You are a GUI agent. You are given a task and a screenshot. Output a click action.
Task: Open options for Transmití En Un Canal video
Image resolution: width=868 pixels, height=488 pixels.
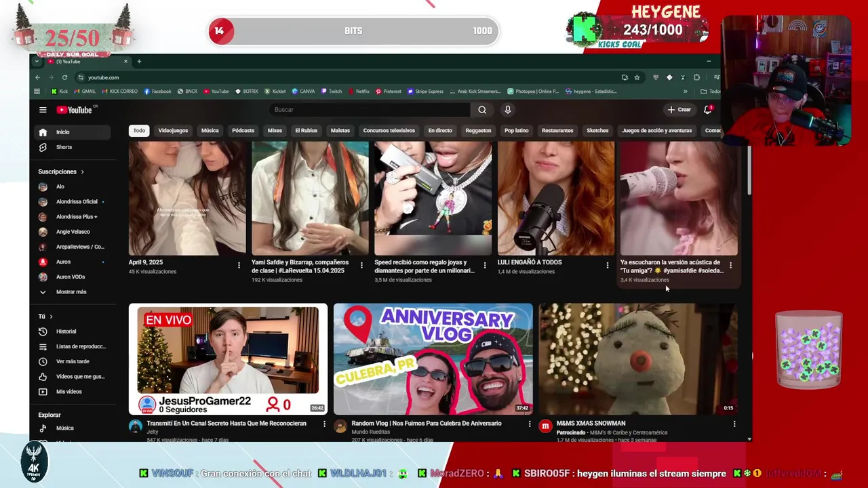pyautogui.click(x=324, y=424)
